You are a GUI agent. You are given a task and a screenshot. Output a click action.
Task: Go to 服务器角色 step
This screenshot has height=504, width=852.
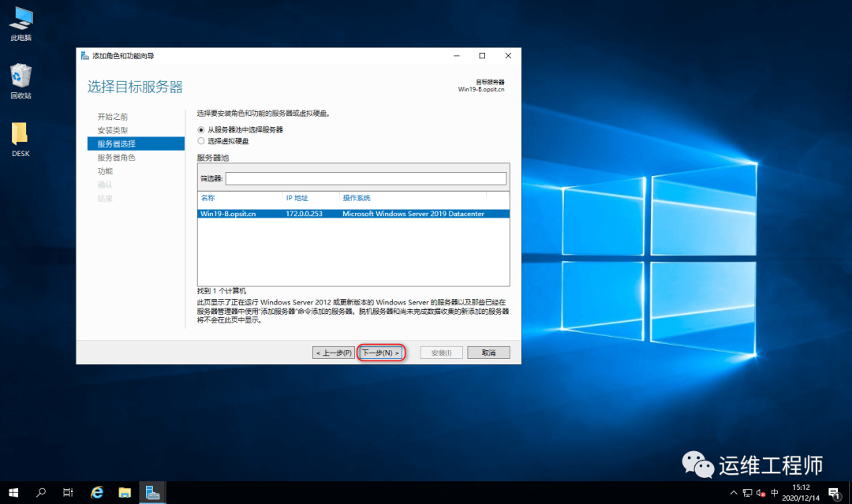pos(116,158)
